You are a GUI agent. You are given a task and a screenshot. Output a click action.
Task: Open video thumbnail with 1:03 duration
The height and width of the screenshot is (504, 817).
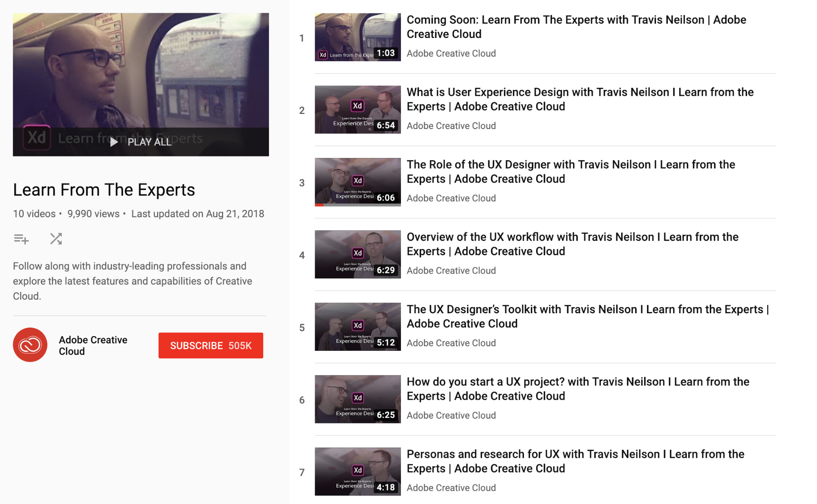358,37
